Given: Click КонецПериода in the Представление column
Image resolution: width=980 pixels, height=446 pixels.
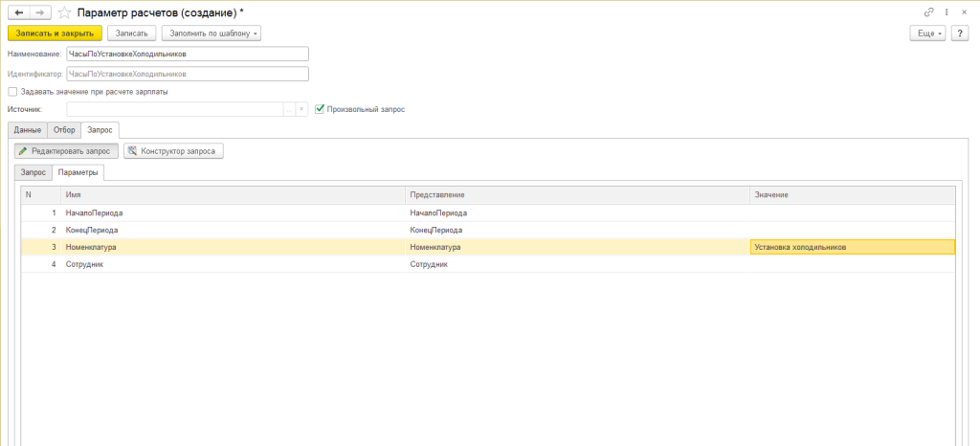Looking at the screenshot, I should (577, 230).
